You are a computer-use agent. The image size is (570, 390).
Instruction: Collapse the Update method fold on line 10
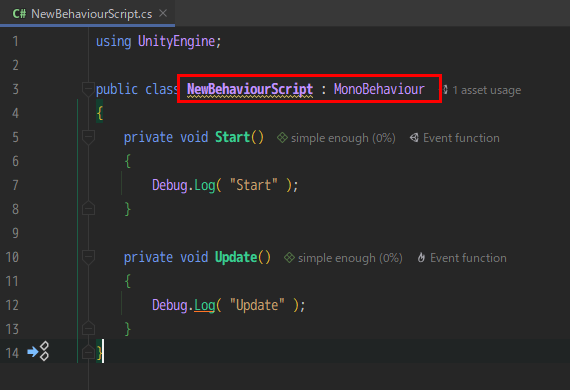click(88, 257)
